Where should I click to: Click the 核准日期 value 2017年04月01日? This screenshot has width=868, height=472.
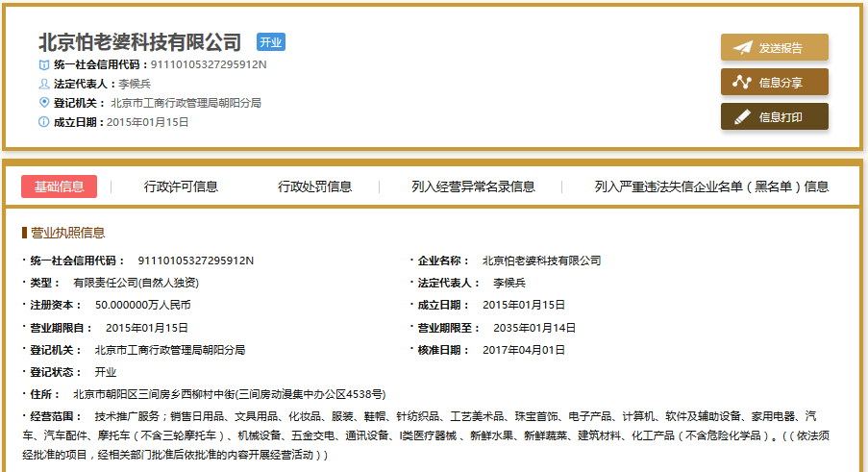tap(524, 350)
